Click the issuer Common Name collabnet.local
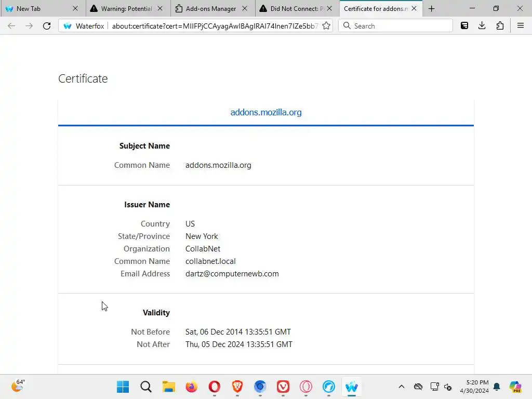Screen dimensions: 532x399 [210, 261]
